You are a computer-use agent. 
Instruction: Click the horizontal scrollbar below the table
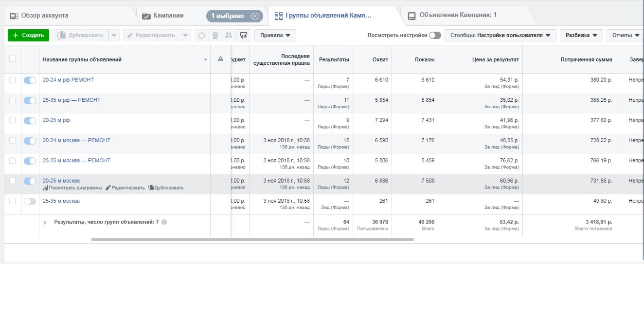coord(252,240)
